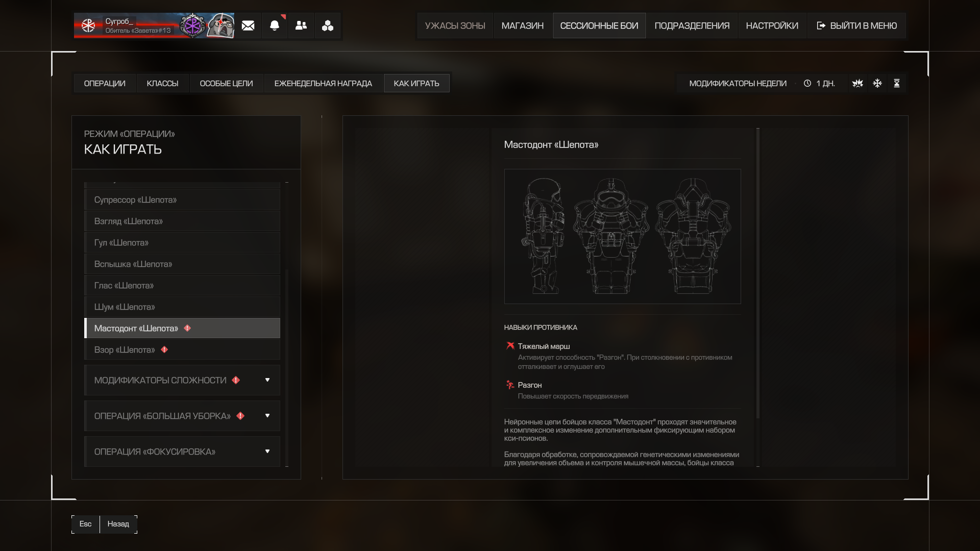Expand Операция «Фокусировка» section
This screenshot has width=980, height=551.
tap(182, 452)
